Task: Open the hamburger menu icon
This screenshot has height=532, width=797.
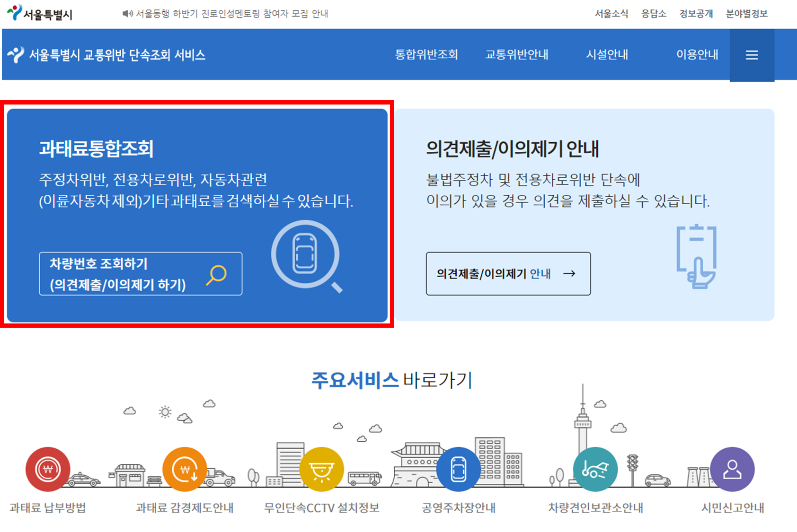Action: coord(752,55)
